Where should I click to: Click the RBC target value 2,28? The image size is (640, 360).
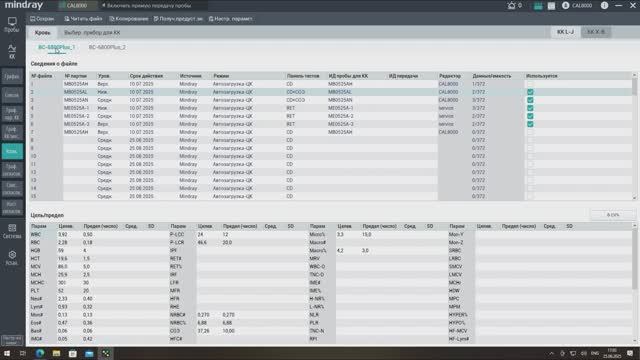coord(63,242)
